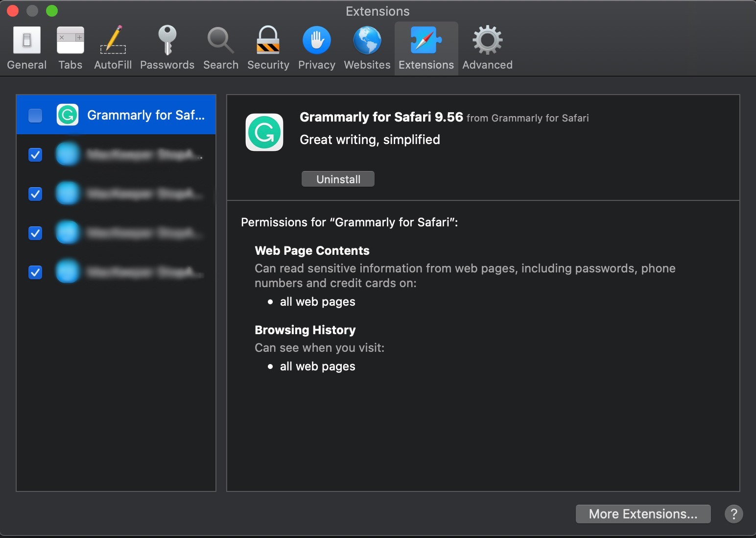This screenshot has height=538, width=756.
Task: Close the Extensions preferences window
Action: [13, 10]
